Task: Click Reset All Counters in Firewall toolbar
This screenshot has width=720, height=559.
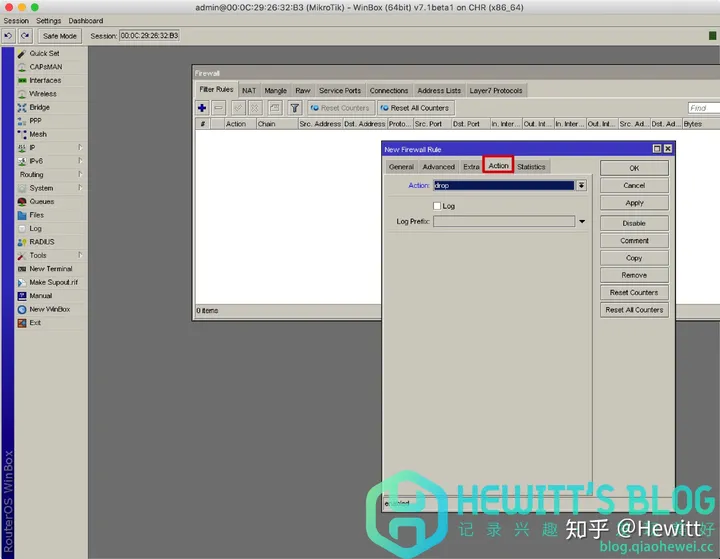Action: pyautogui.click(x=416, y=108)
